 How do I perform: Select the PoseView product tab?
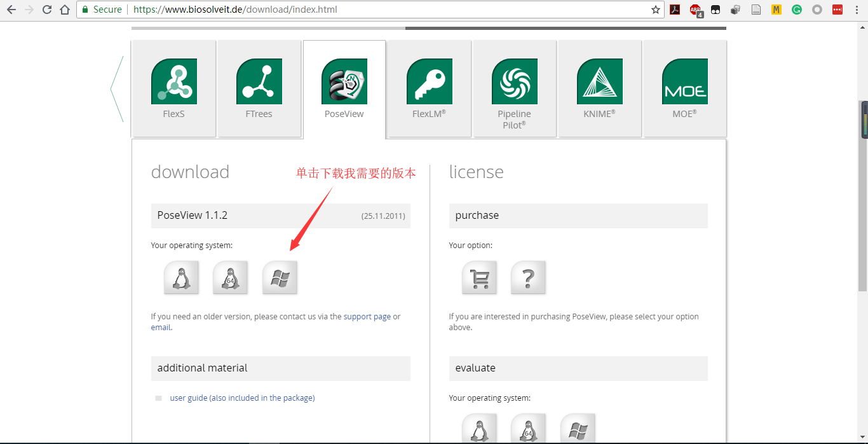[x=344, y=89]
